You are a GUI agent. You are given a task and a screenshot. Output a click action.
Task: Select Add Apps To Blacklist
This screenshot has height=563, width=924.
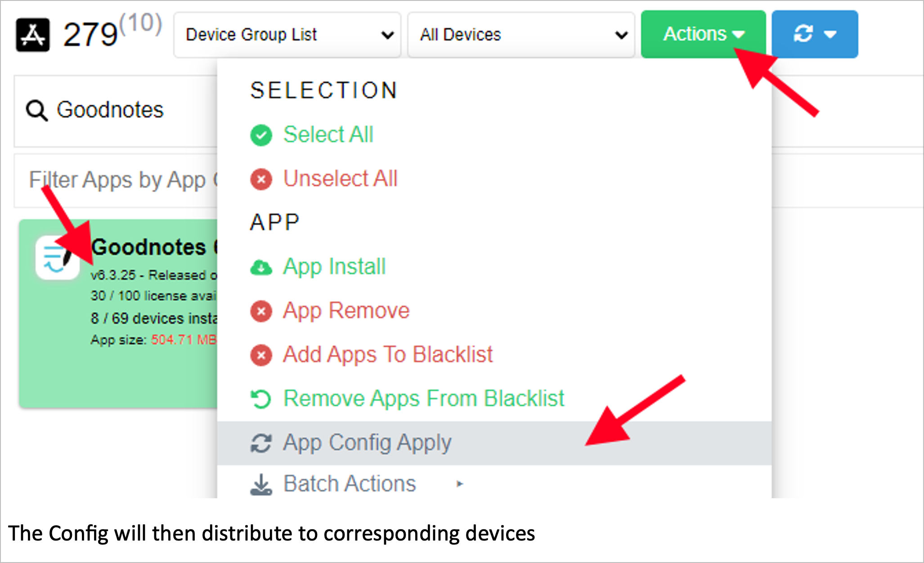[388, 354]
